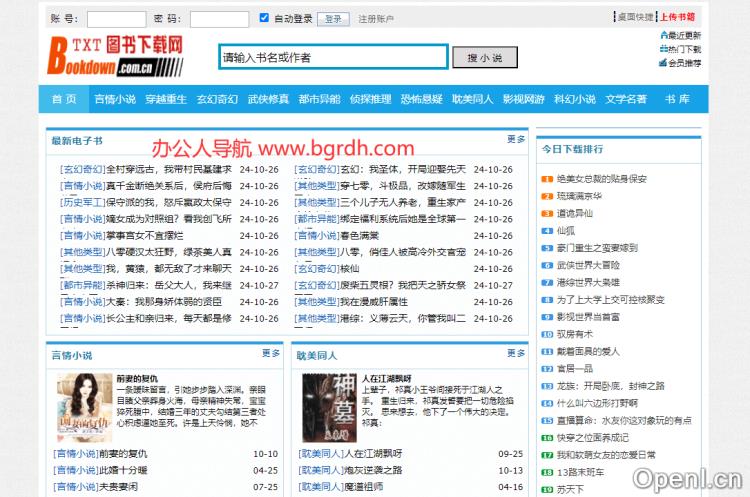This screenshot has width=750, height=497.
Task: Click the 登录 login button
Action: click(x=334, y=18)
